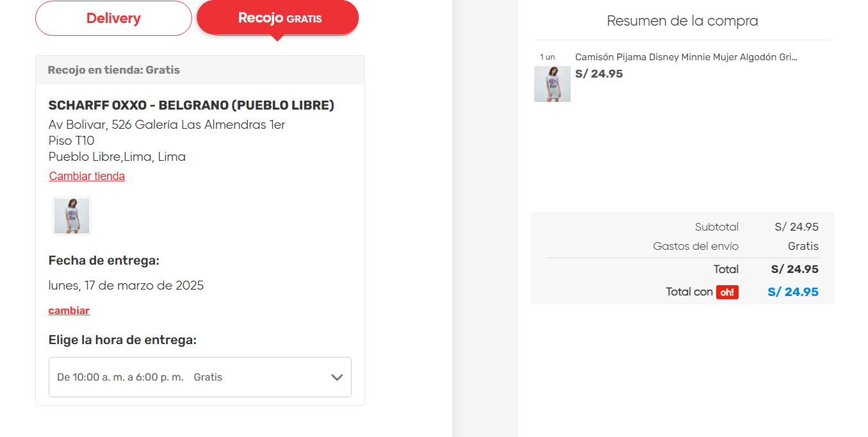
Task: Select the Recojo GRATIS pickup tab
Action: [277, 18]
